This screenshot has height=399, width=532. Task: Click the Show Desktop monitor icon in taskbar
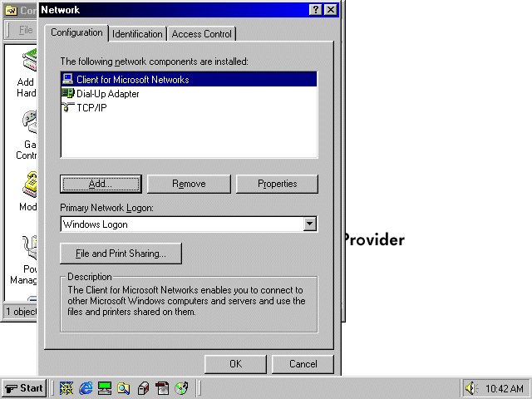[105, 388]
